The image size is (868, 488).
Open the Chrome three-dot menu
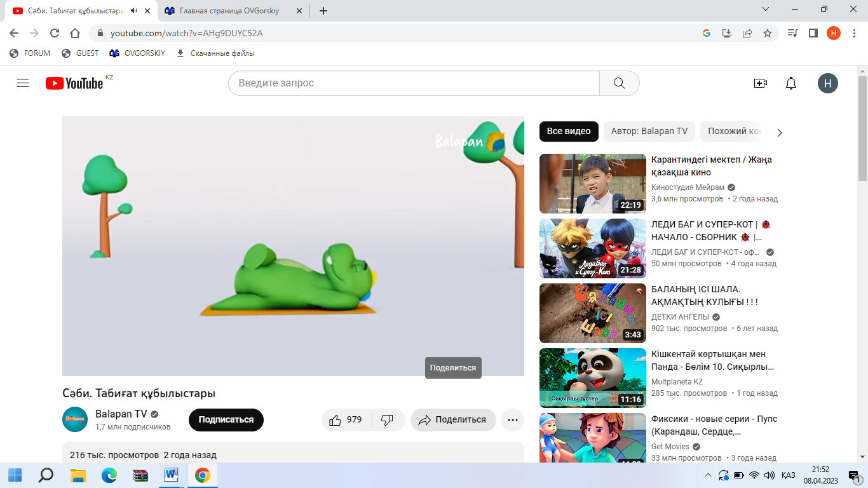pos(854,33)
